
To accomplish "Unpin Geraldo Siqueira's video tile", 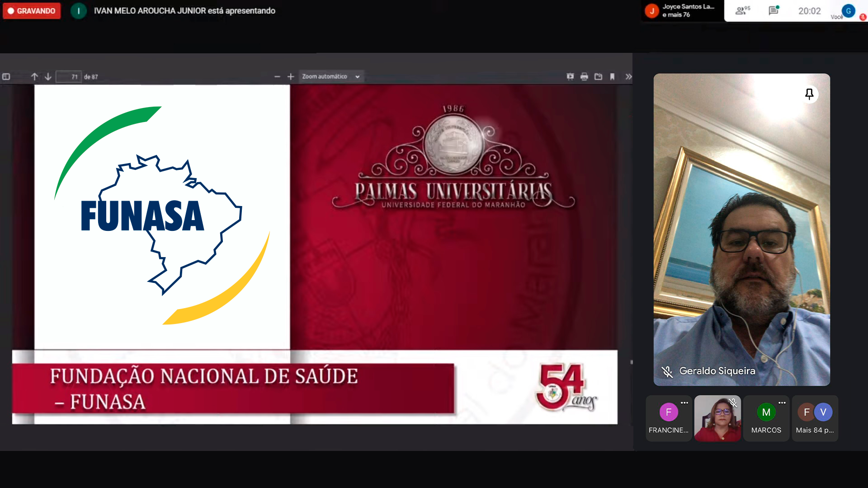I will click(809, 94).
